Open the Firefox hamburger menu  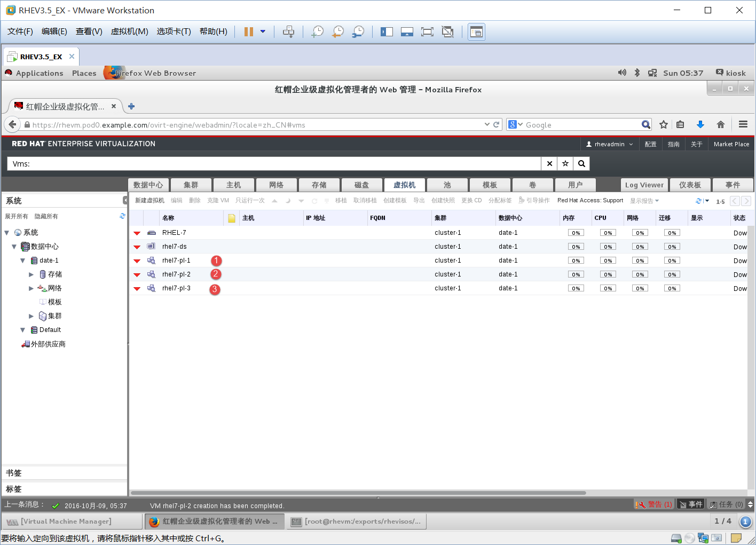click(x=743, y=124)
